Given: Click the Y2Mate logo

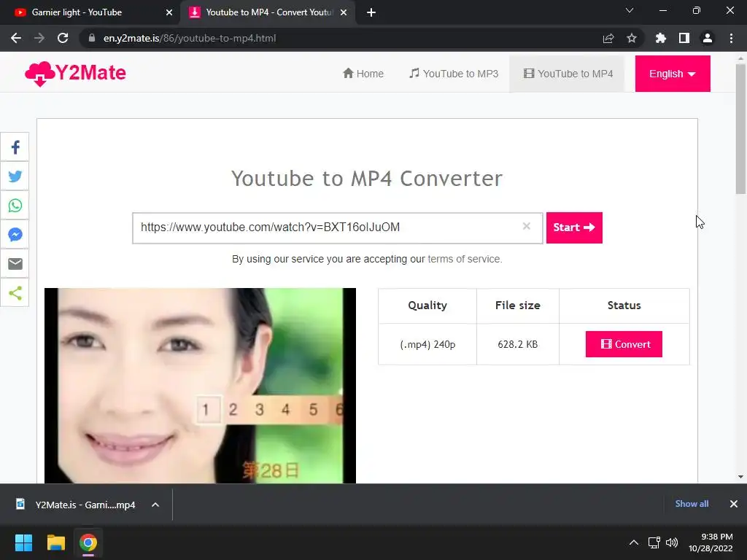Looking at the screenshot, I should (75, 74).
